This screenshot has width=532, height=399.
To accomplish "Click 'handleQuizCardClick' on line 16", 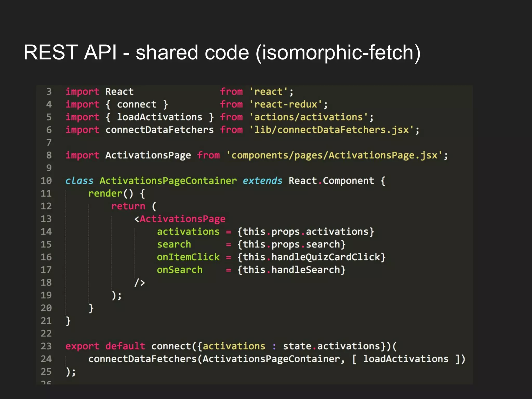I will (325, 257).
